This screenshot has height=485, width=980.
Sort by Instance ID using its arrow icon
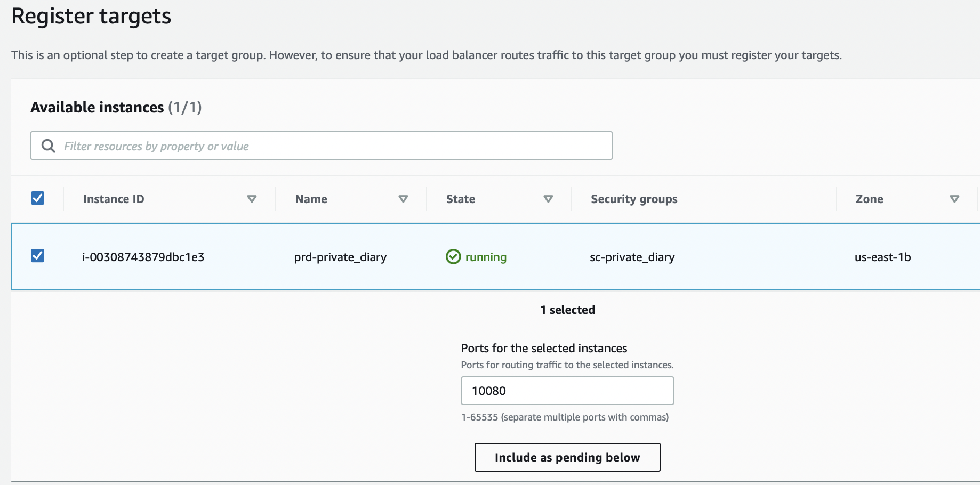[252, 199]
